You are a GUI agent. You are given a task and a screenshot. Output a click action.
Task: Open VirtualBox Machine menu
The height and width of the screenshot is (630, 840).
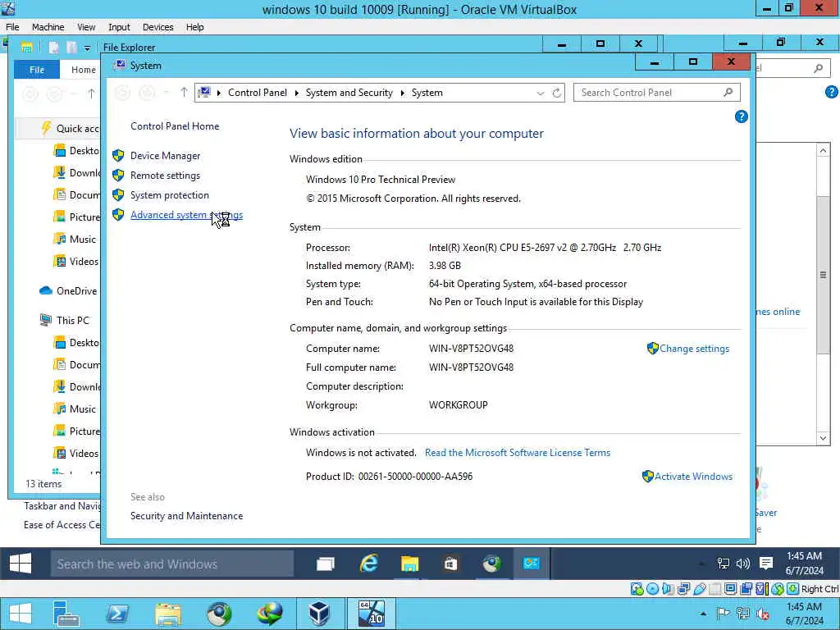[48, 27]
